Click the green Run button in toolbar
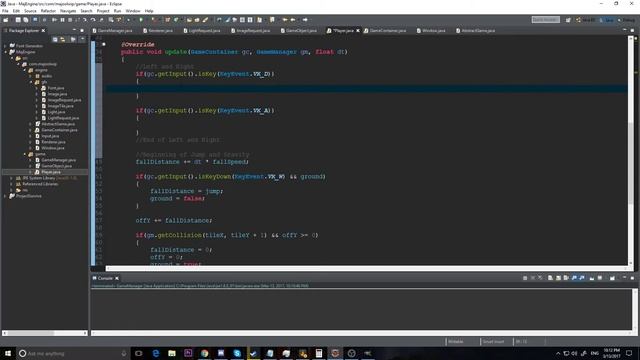This screenshot has height=360, width=640. pos(141,20)
